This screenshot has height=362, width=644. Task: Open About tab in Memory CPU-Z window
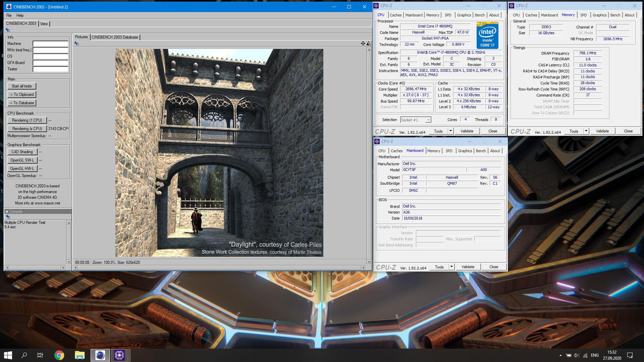(x=630, y=15)
